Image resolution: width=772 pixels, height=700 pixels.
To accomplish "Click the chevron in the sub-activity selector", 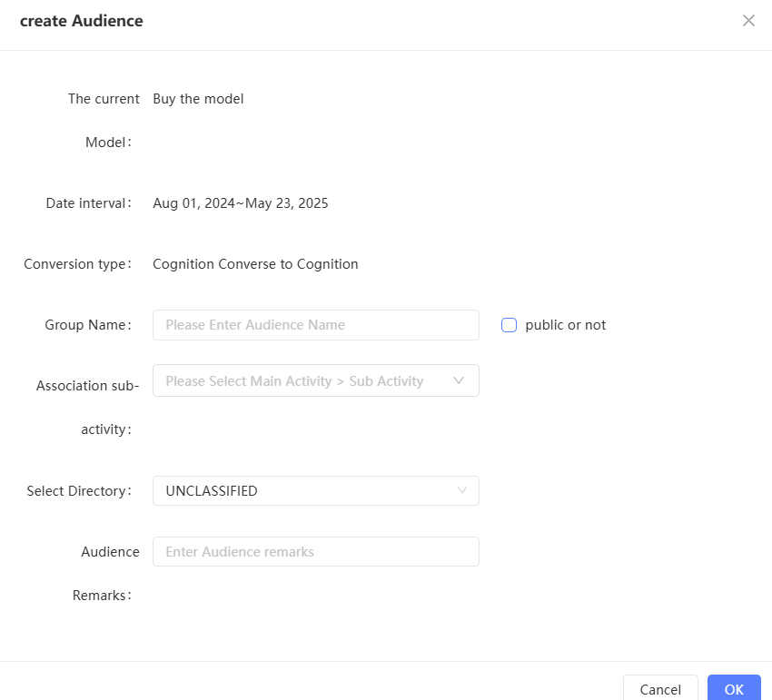I will [459, 381].
